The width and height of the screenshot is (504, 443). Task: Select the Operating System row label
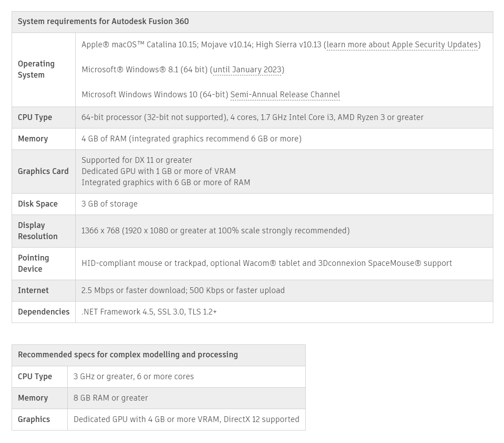point(36,70)
